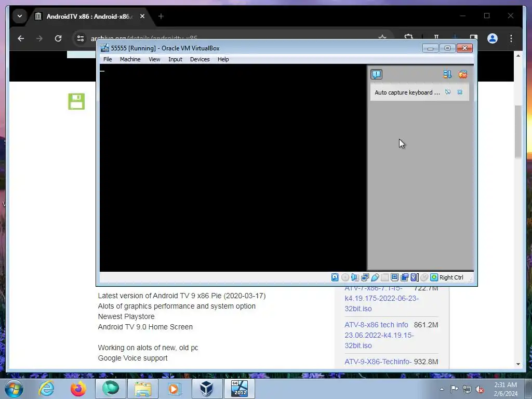
Task: Click 'Newest Playstore' description text
Action: tap(126, 316)
